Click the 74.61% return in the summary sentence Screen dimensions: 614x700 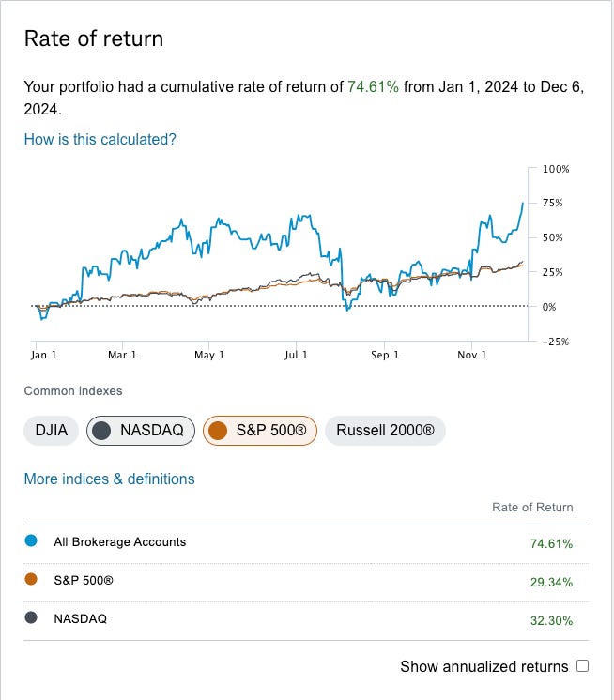click(x=374, y=86)
